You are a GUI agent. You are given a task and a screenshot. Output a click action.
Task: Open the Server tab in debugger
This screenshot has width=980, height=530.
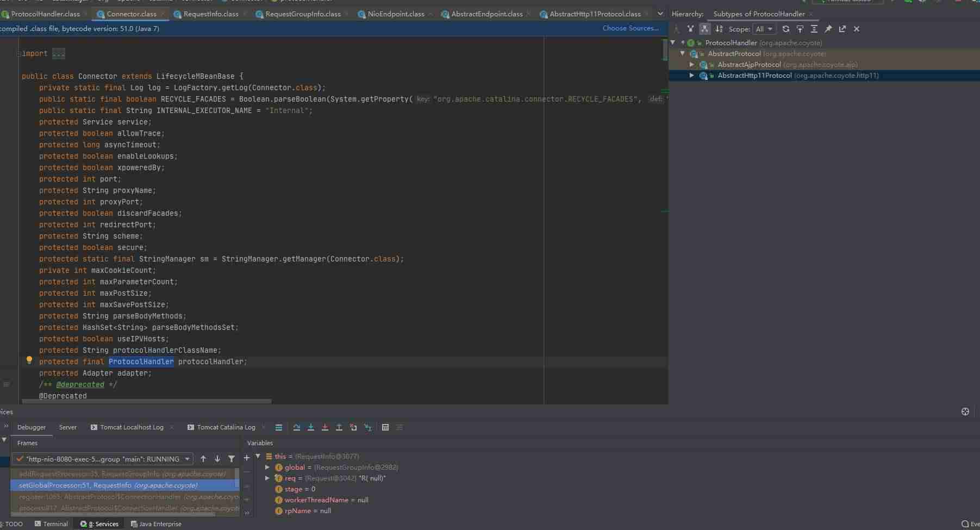click(68, 427)
